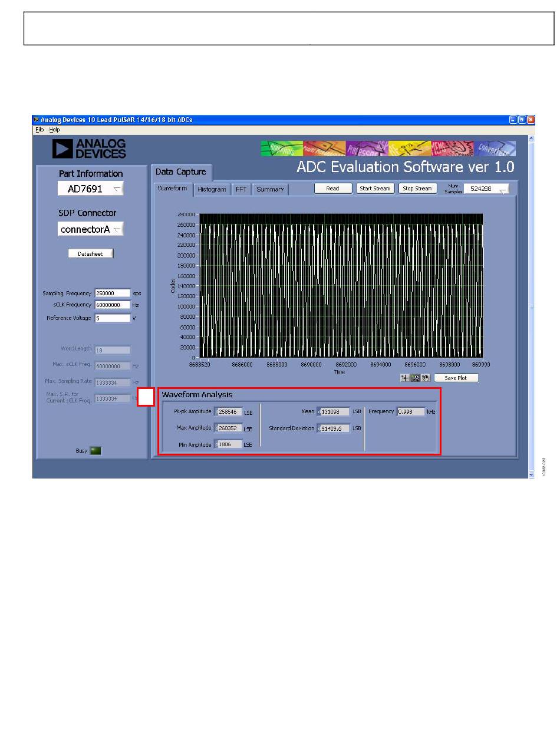Image resolution: width=560 pixels, height=739 pixels.
Task: Select the pan hand tool below the plot
Action: pyautogui.click(x=424, y=378)
